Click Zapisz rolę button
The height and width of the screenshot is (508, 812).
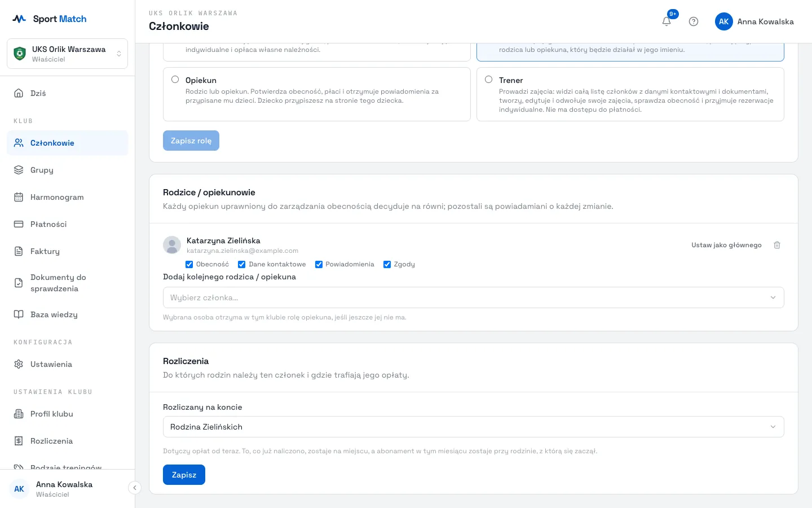click(x=191, y=141)
